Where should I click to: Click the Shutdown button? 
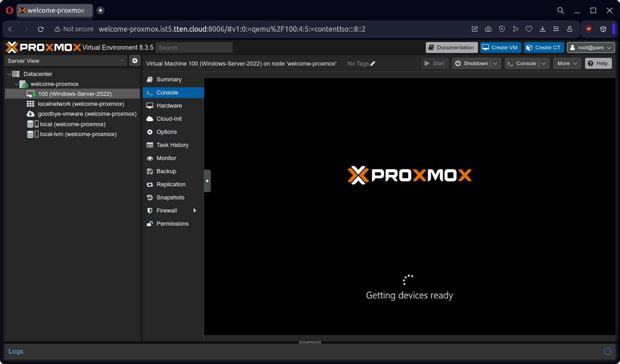tap(472, 63)
